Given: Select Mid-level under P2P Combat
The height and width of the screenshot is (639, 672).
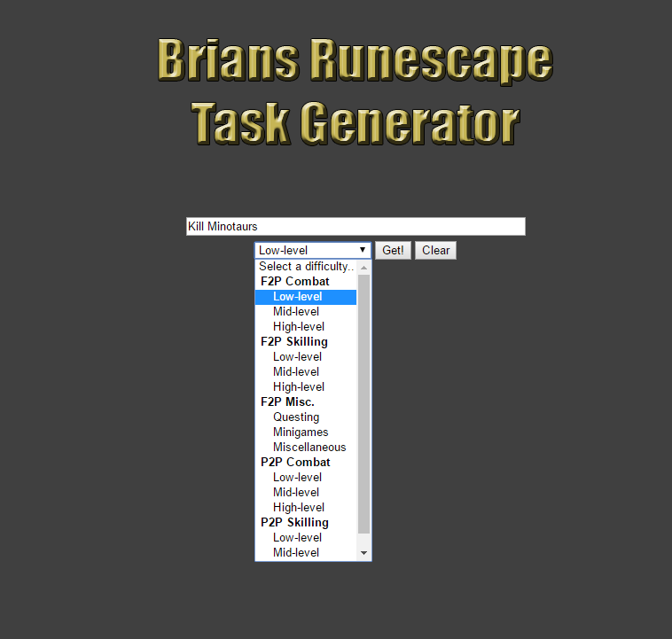Looking at the screenshot, I should coord(306,493).
